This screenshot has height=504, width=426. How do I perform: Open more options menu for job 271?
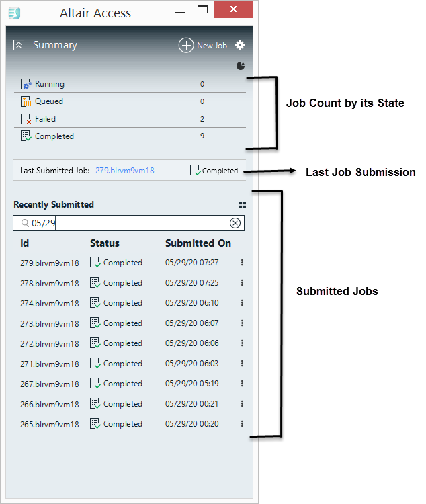(x=242, y=363)
